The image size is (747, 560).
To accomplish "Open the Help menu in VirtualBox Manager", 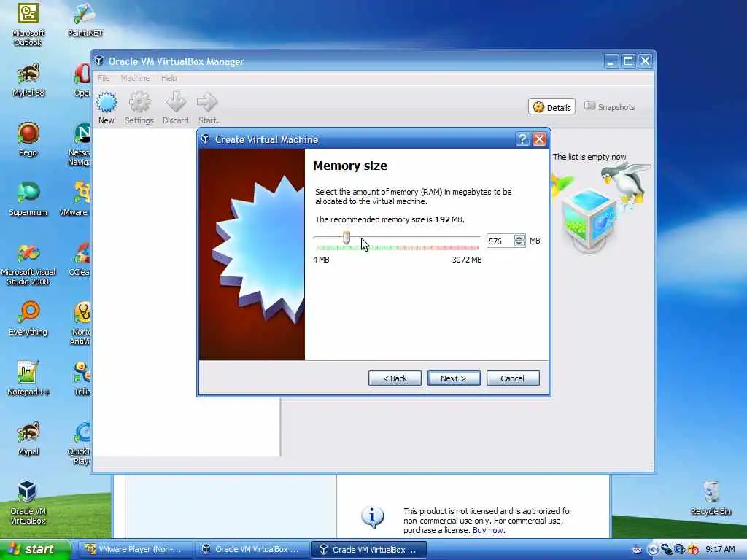I will coord(169,78).
